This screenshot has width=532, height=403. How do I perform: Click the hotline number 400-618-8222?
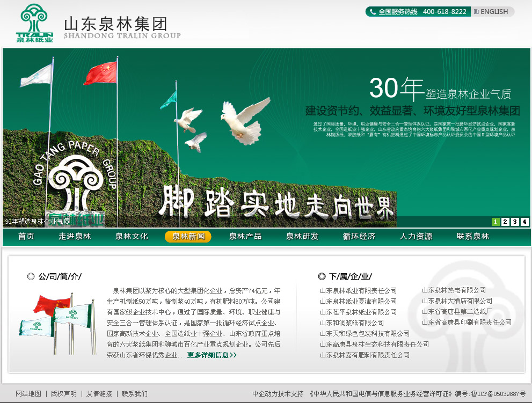[444, 11]
